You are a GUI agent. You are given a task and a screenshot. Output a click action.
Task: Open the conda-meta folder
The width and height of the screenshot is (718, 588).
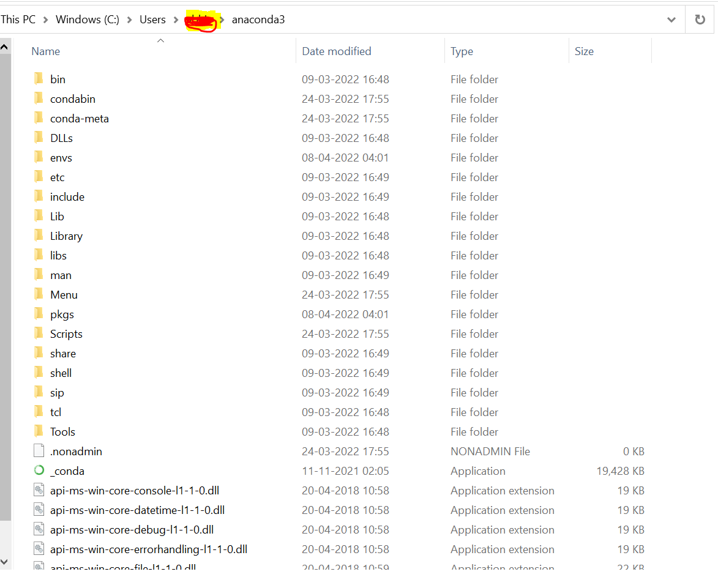click(x=79, y=118)
